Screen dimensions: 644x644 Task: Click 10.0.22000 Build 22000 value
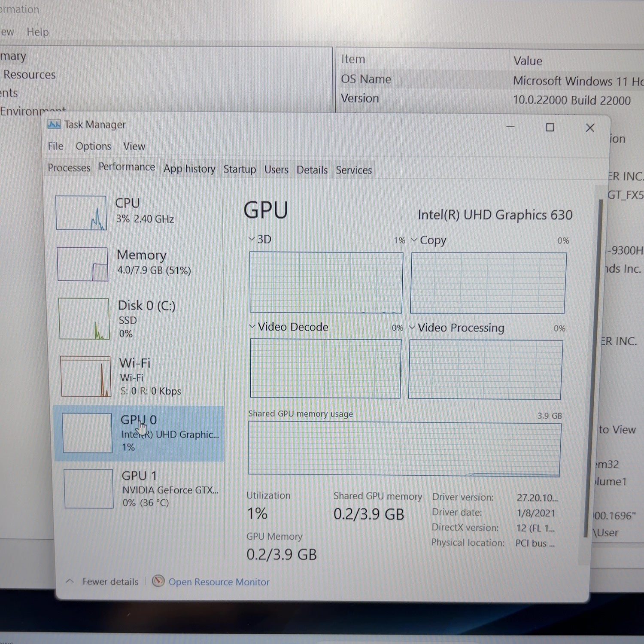[571, 100]
